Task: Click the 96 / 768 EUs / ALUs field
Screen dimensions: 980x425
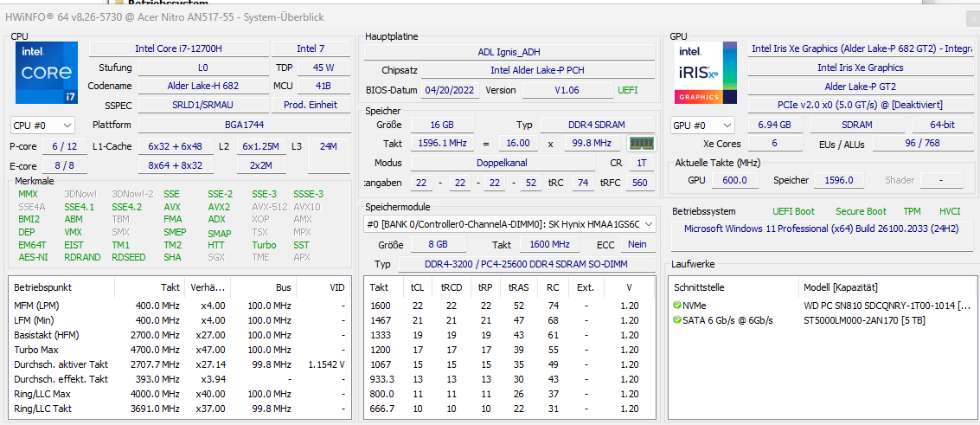Action: [922, 144]
